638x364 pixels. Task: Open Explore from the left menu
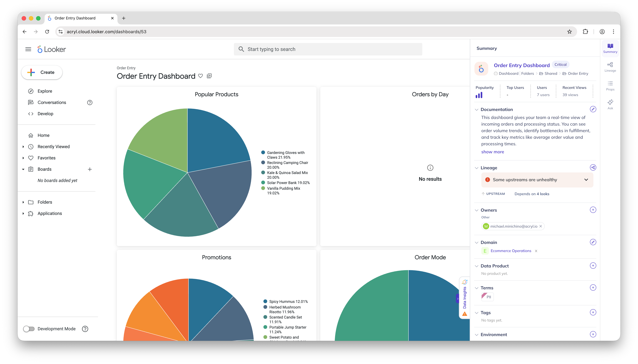pyautogui.click(x=45, y=91)
